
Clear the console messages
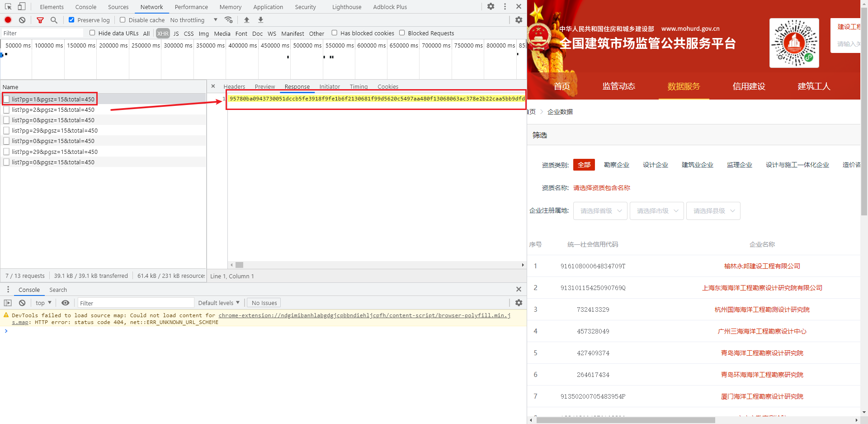[x=22, y=303]
